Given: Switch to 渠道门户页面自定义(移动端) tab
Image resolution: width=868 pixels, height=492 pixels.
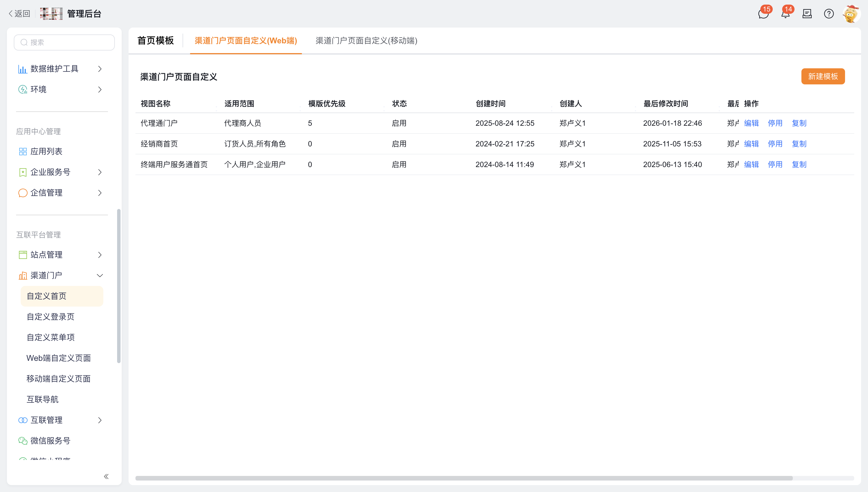Looking at the screenshot, I should pyautogui.click(x=366, y=41).
